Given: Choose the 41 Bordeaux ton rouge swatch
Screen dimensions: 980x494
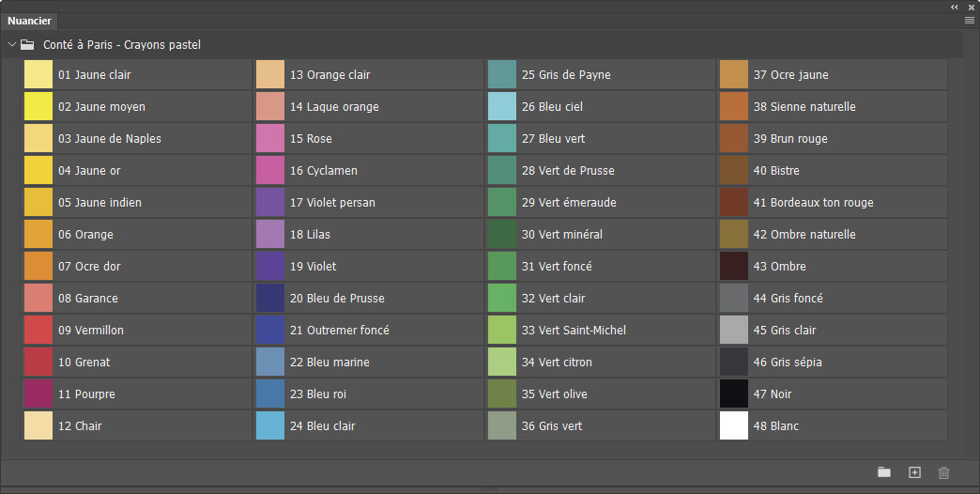Looking at the screenshot, I should click(734, 203).
